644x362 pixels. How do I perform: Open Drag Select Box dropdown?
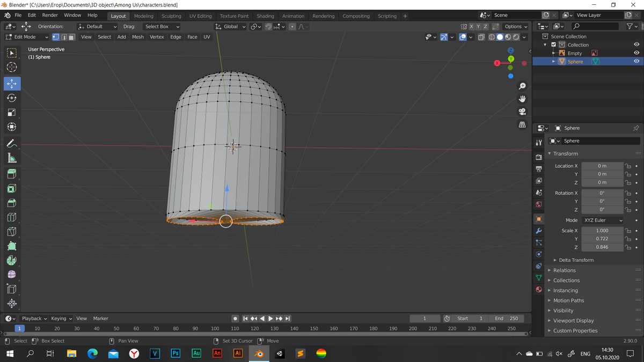(x=162, y=26)
